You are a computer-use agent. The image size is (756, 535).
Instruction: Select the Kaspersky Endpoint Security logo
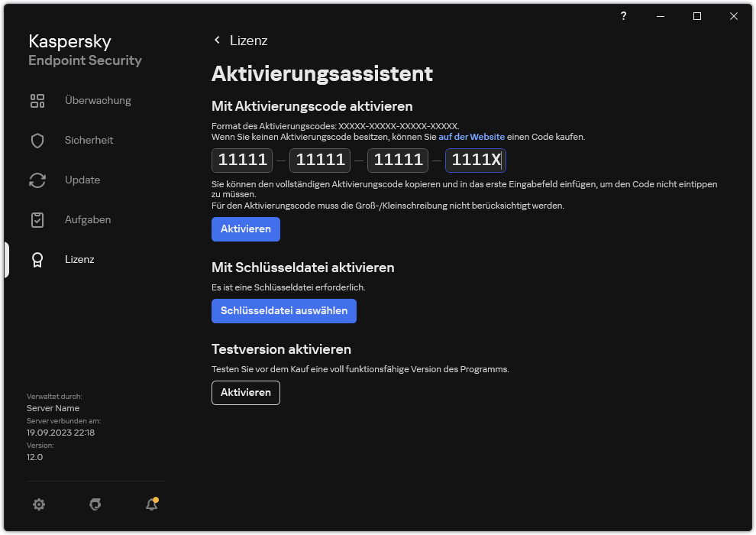84,49
